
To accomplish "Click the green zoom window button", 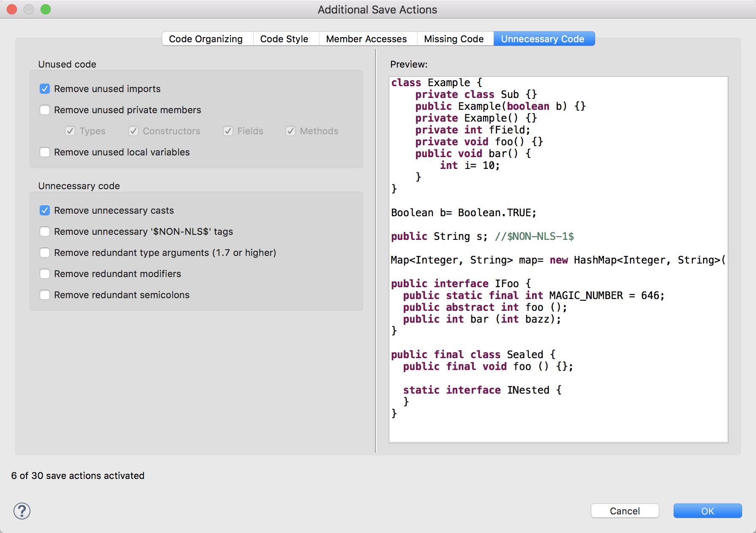I will [x=46, y=9].
